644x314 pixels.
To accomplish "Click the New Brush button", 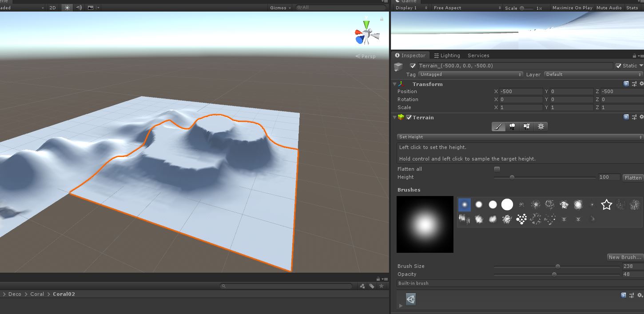I will tap(625, 257).
